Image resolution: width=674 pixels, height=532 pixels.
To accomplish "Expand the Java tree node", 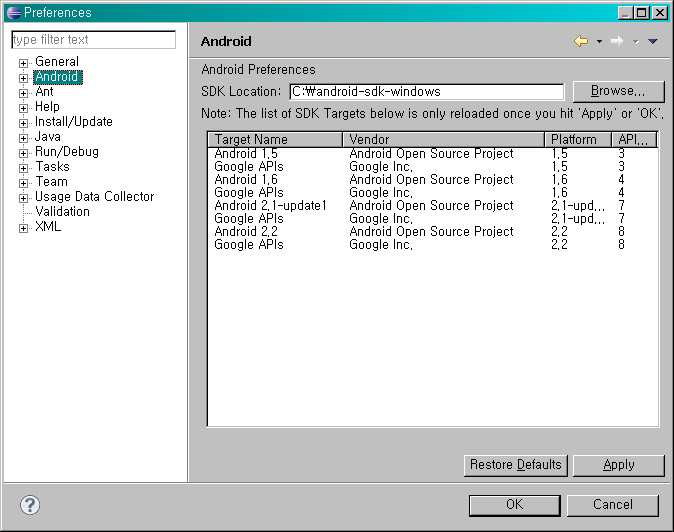I will tap(23, 138).
